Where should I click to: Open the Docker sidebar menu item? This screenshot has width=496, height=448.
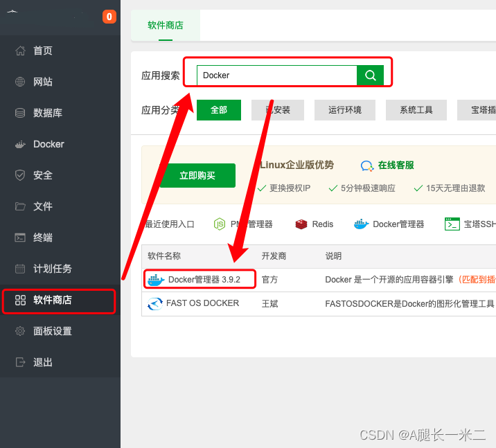(x=60, y=144)
